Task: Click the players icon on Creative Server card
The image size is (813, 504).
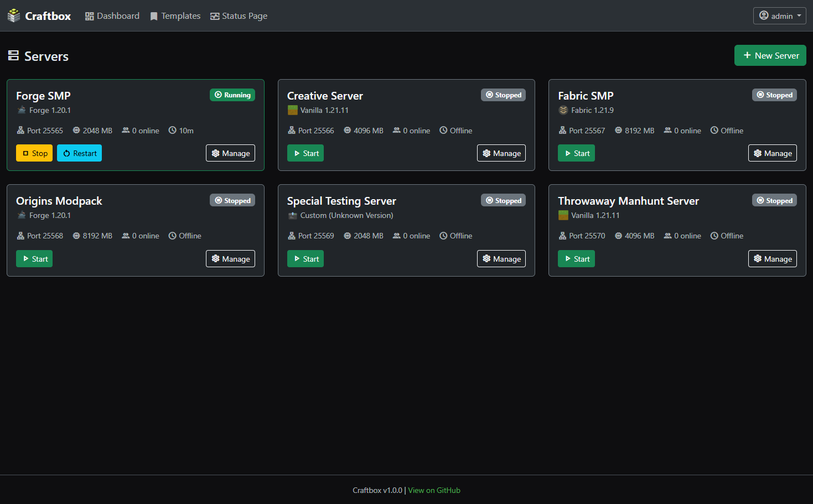Action: click(397, 131)
